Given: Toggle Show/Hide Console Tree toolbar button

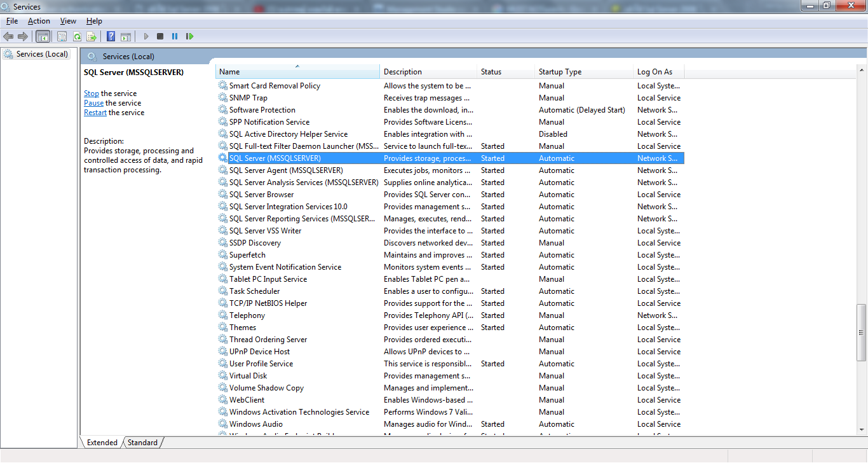Looking at the screenshot, I should pos(43,36).
